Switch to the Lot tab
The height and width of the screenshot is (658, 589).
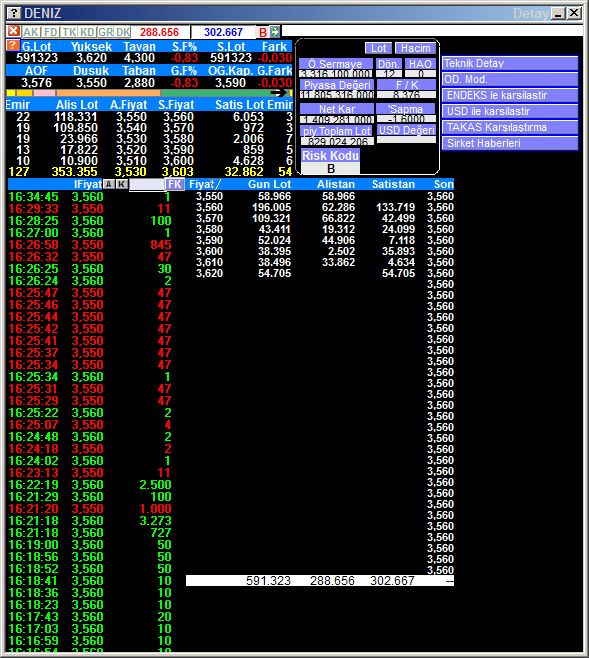tap(378, 48)
